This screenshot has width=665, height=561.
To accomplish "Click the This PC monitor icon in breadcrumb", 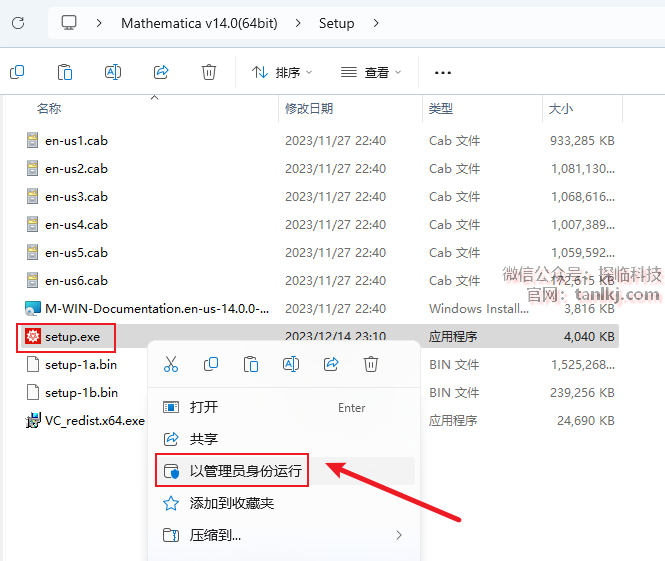I will click(x=69, y=22).
